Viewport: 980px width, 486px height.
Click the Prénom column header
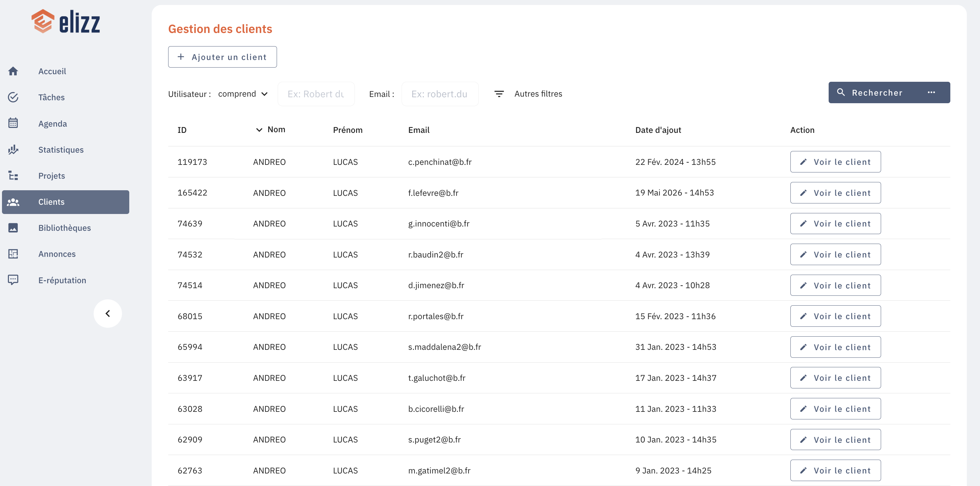tap(348, 130)
